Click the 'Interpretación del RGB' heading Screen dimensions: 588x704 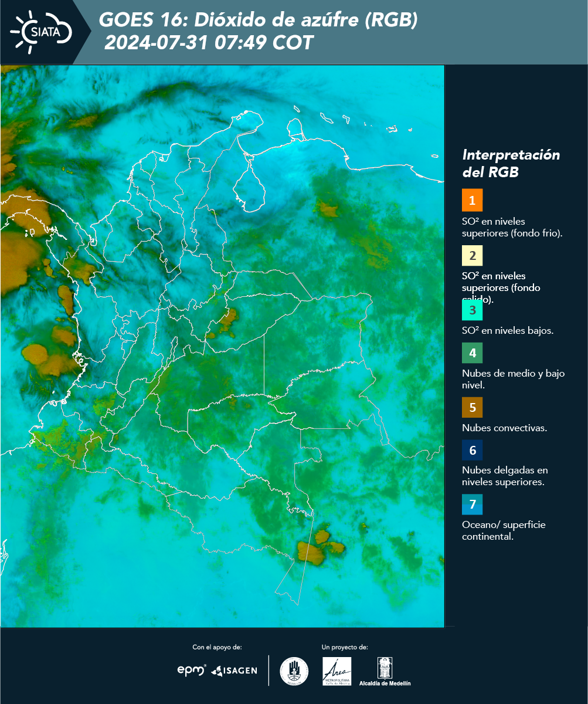coord(511,164)
